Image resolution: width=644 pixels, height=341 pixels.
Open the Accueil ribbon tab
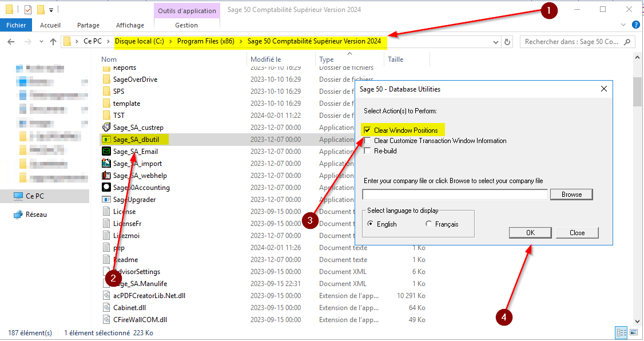[x=50, y=25]
